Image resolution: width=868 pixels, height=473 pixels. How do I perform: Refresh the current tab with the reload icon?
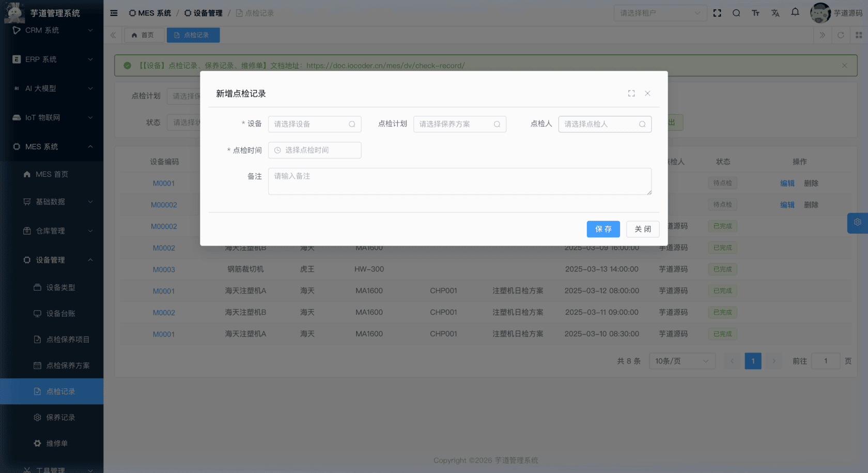click(841, 35)
